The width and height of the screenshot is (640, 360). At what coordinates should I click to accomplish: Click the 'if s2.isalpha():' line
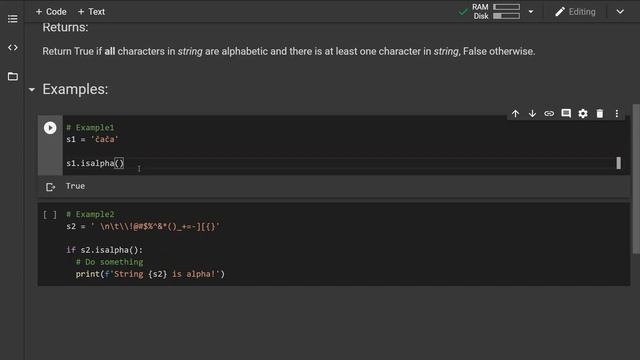pyautogui.click(x=104, y=250)
